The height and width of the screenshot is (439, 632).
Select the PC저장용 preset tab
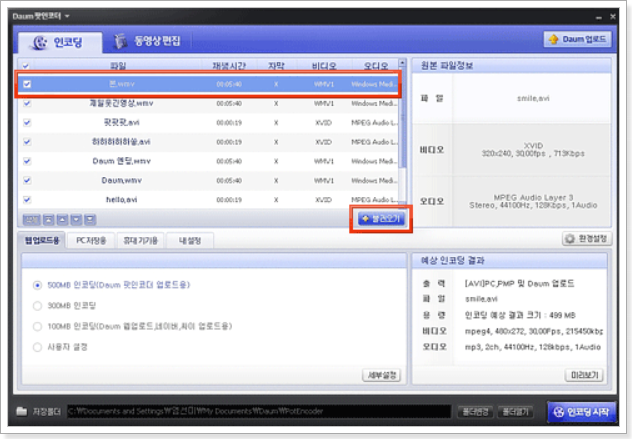click(91, 241)
